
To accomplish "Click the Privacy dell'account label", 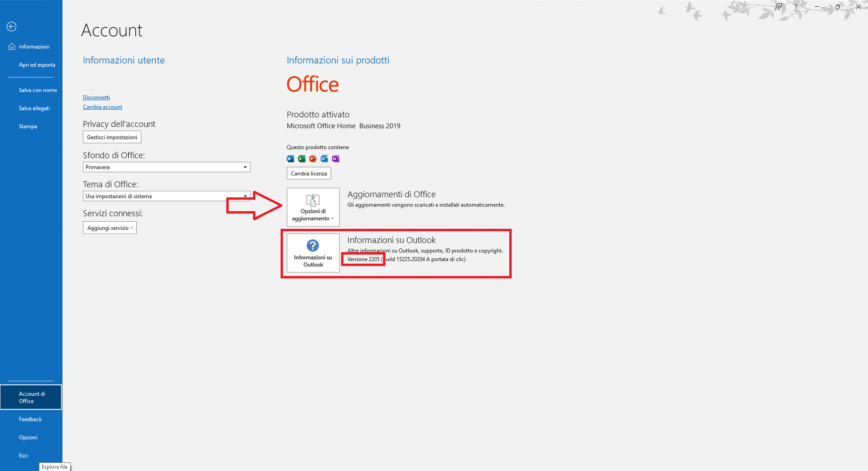I will 119,124.
